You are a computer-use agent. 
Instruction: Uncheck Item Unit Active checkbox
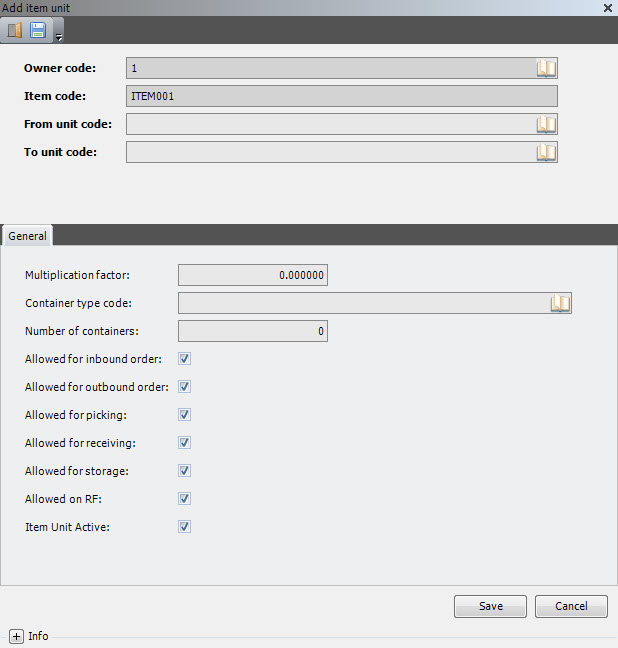(184, 527)
